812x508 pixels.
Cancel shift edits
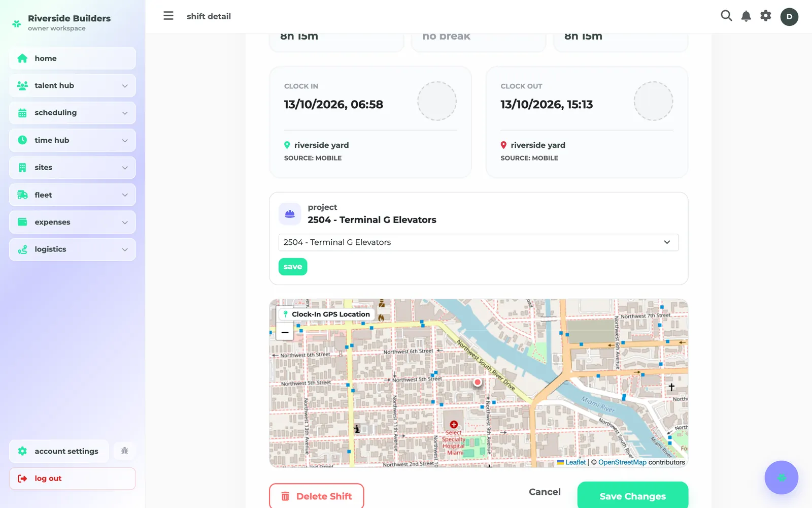(545, 492)
